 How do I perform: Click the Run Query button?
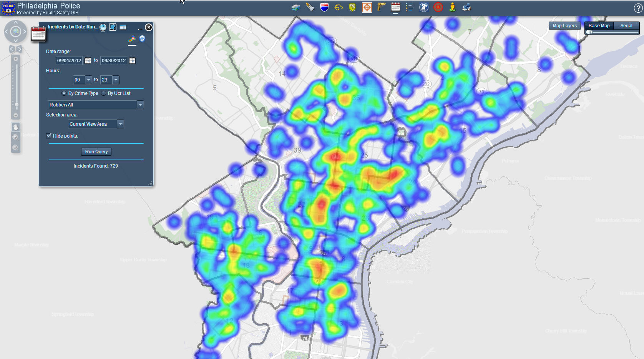(x=96, y=152)
